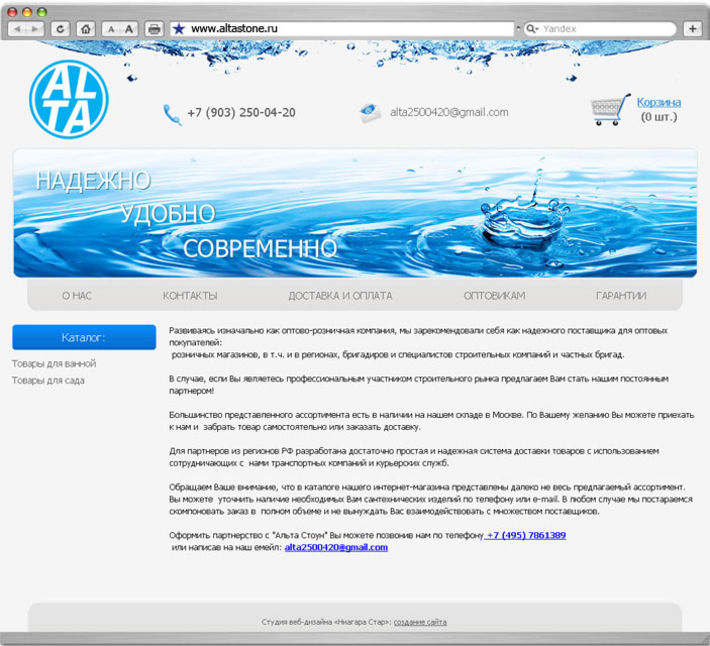Viewport: 710px width, 646px height.
Task: Minimize the window with yellow button
Action: (x=27, y=12)
